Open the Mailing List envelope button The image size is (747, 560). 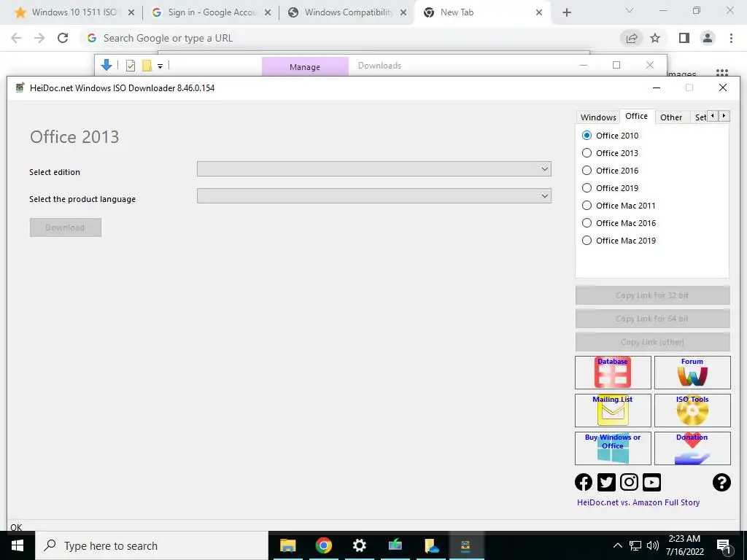[613, 410]
